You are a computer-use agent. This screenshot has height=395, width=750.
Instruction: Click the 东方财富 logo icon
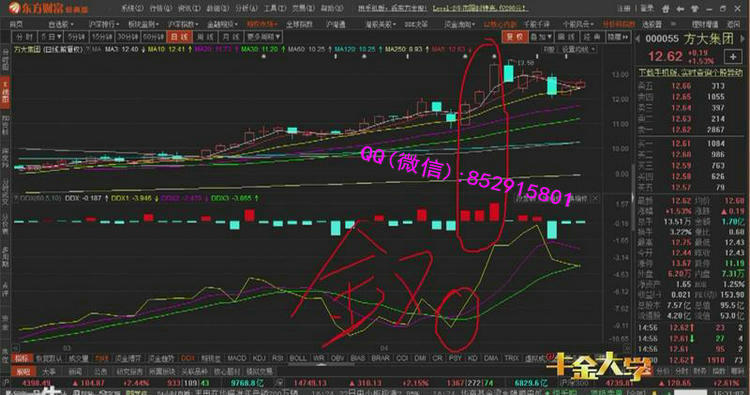tap(14, 7)
